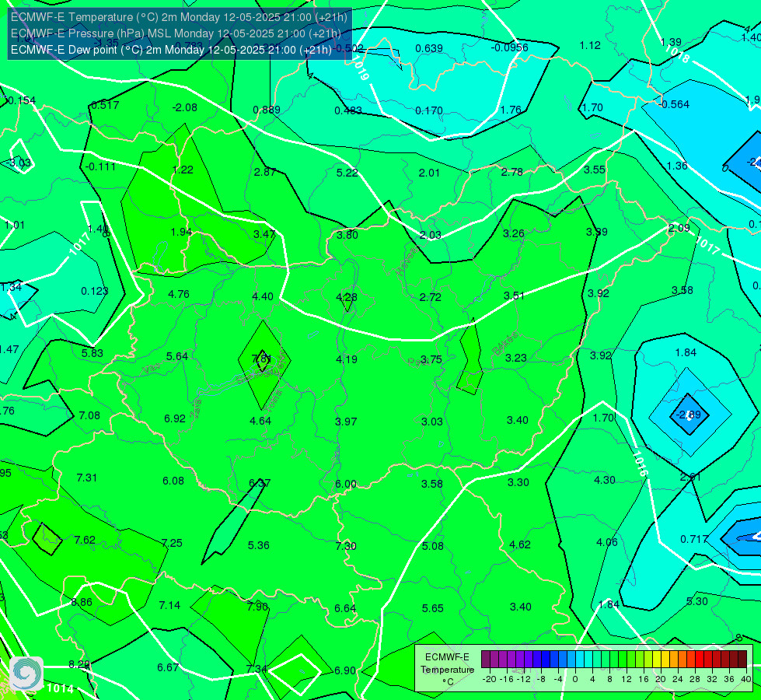Screen dimensions: 761x700
Task: Click the 3.97 grid value
Action: (x=346, y=421)
